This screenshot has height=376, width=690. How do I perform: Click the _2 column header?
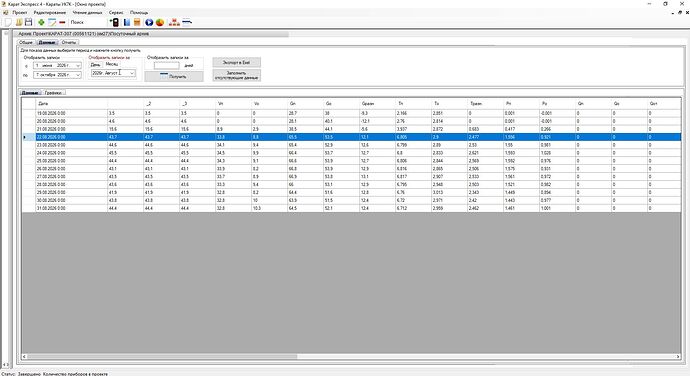[161, 103]
